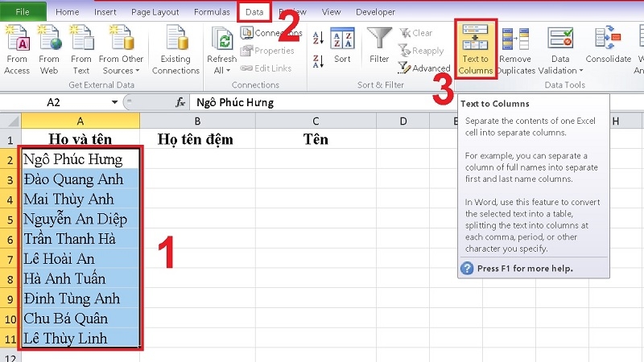
Task: Open the Name Box dropdown arrow
Action: point(114,102)
